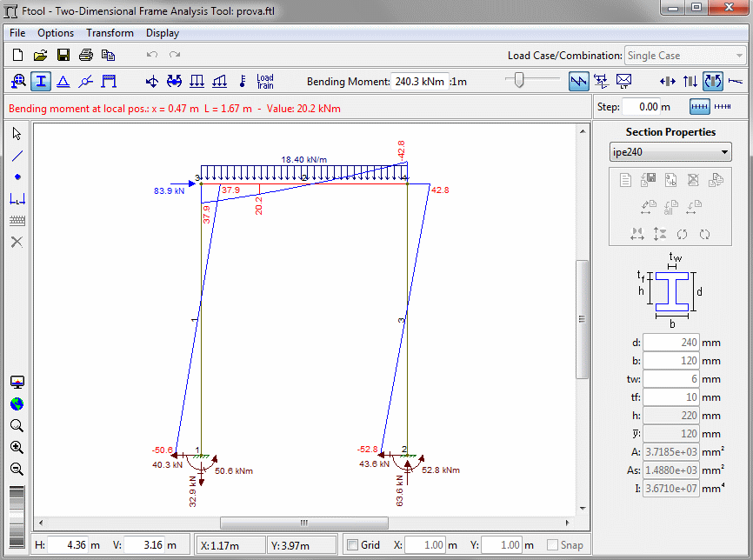Screen dimensions: 753x560
Task: Open support conditions triangle icon
Action: [63, 81]
